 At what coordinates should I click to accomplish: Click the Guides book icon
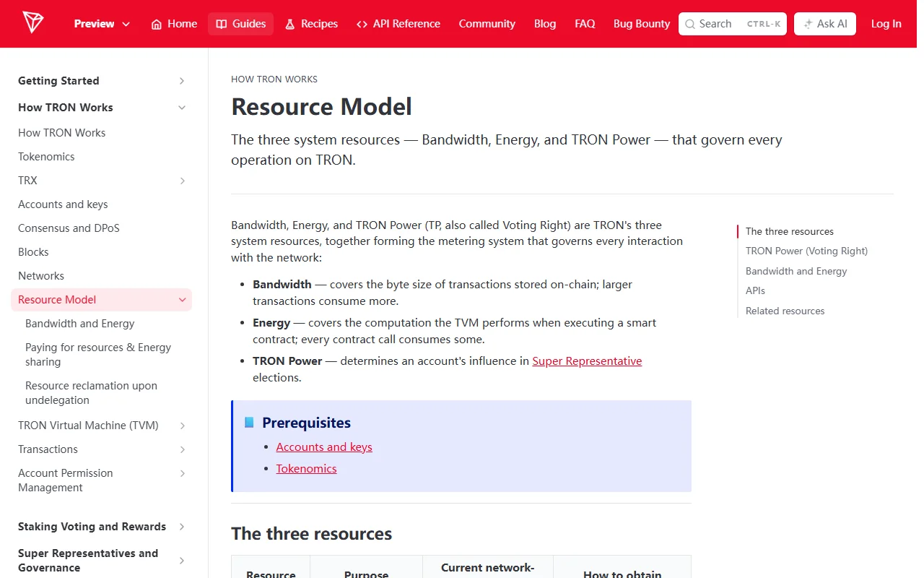[222, 24]
